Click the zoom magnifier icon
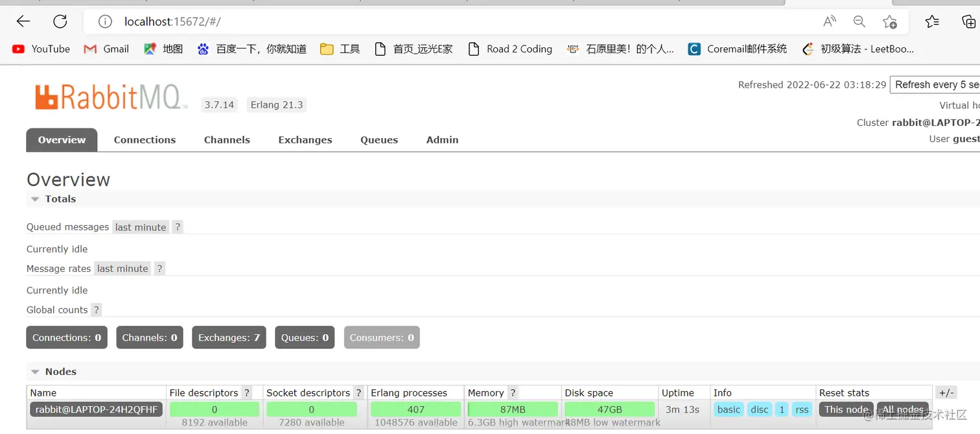980x434 pixels. tap(859, 21)
